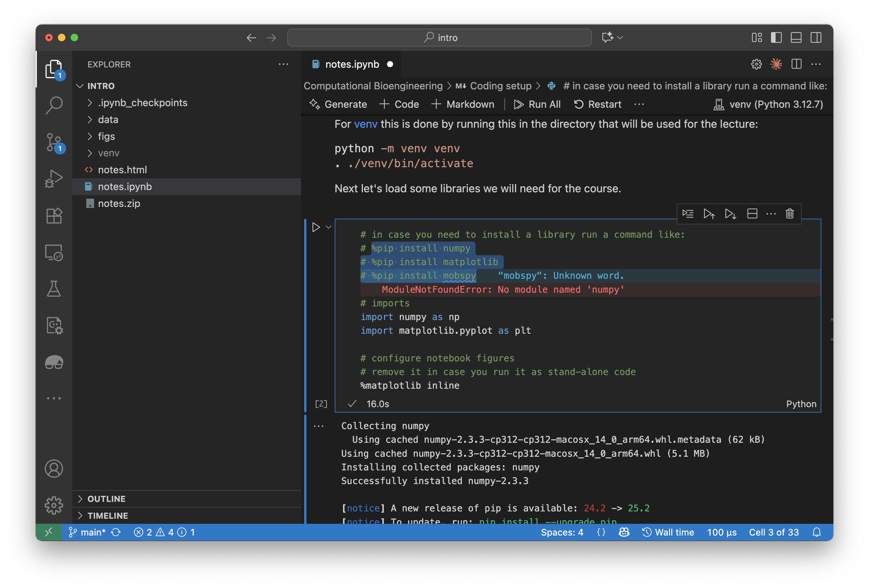Open the Testing flask icon
The width and height of the screenshot is (869, 588).
[54, 289]
